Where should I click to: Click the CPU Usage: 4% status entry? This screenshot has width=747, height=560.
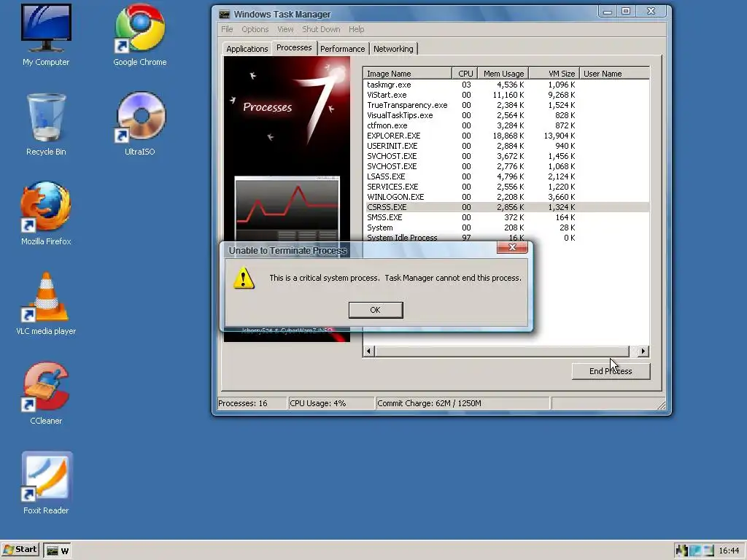[x=331, y=403]
